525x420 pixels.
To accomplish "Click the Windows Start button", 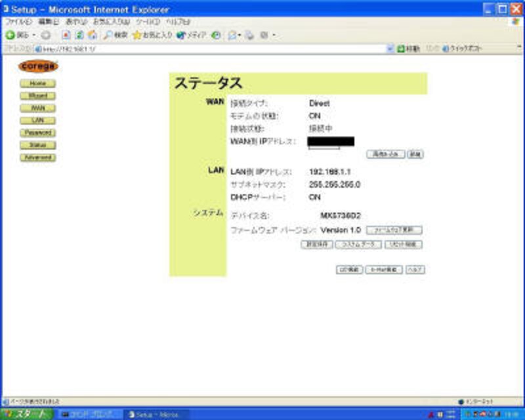I will [x=27, y=414].
